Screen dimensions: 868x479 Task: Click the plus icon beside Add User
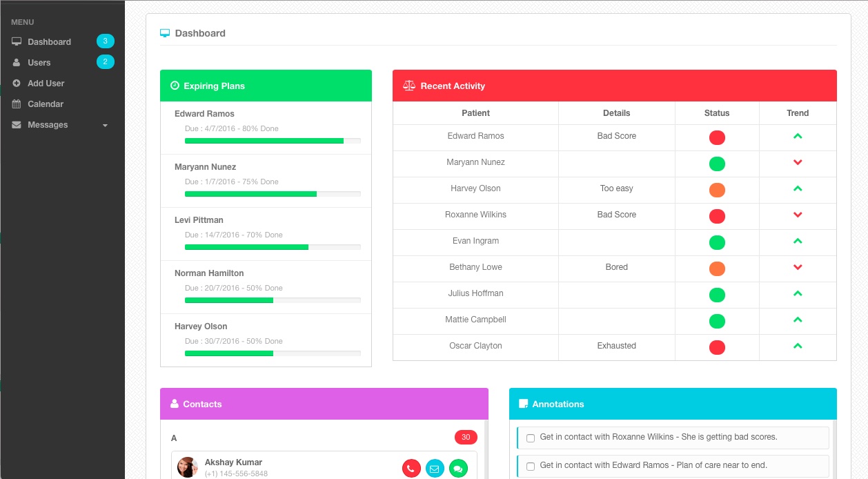tap(16, 83)
